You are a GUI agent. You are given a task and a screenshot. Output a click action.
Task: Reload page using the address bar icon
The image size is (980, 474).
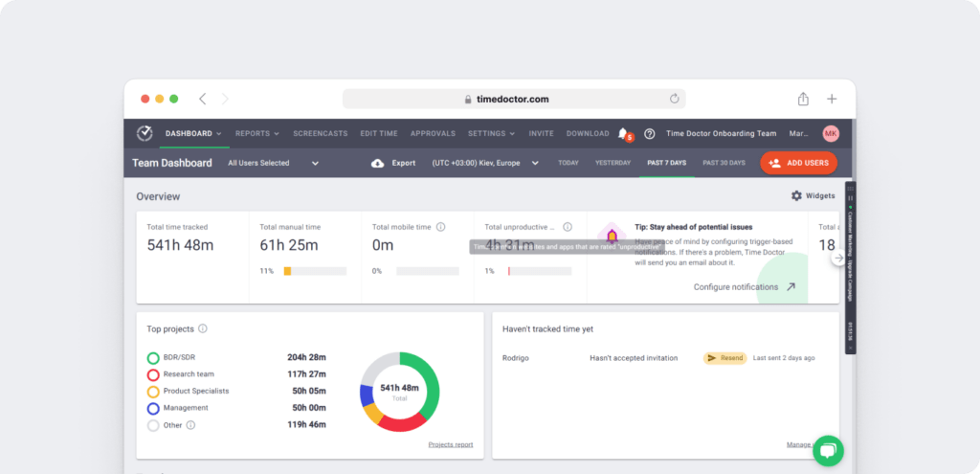[x=674, y=99]
